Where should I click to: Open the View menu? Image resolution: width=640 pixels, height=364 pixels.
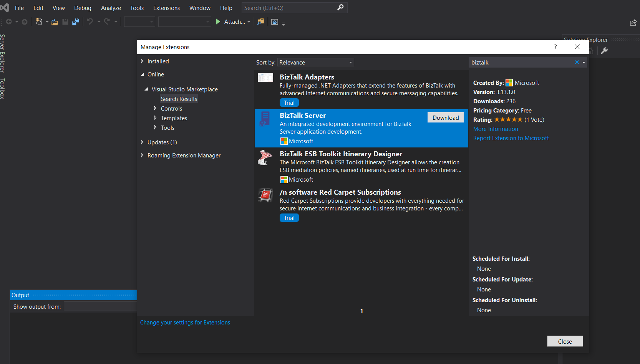click(x=59, y=8)
